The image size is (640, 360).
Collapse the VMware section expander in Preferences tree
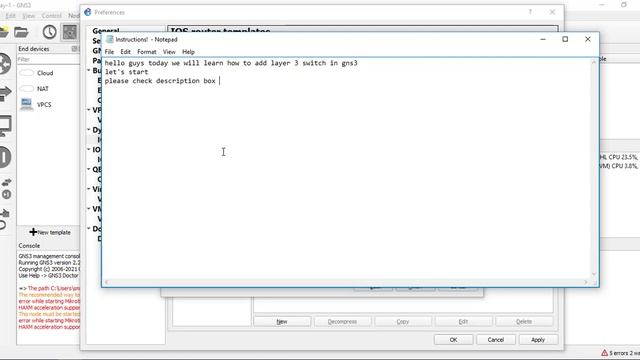(89, 209)
